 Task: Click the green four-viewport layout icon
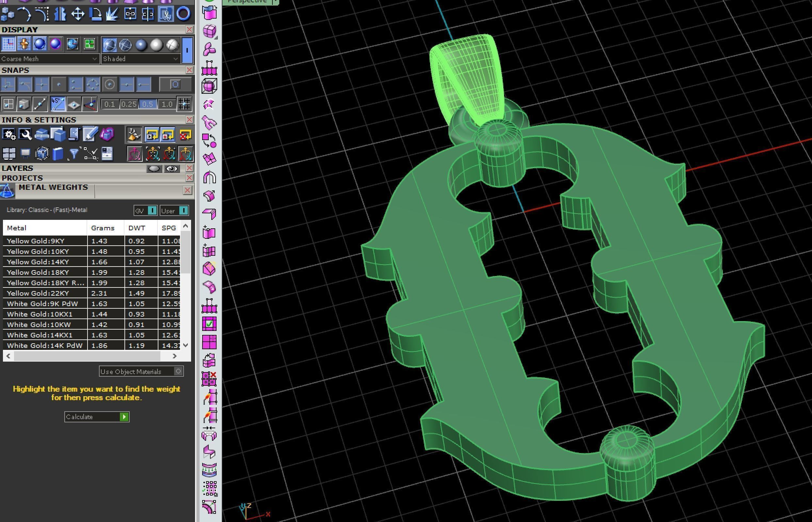tap(89, 44)
